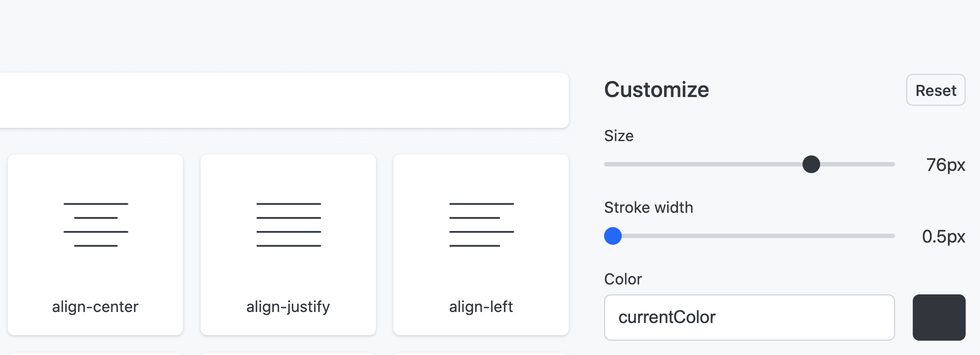Click the Customize heading

point(656,90)
